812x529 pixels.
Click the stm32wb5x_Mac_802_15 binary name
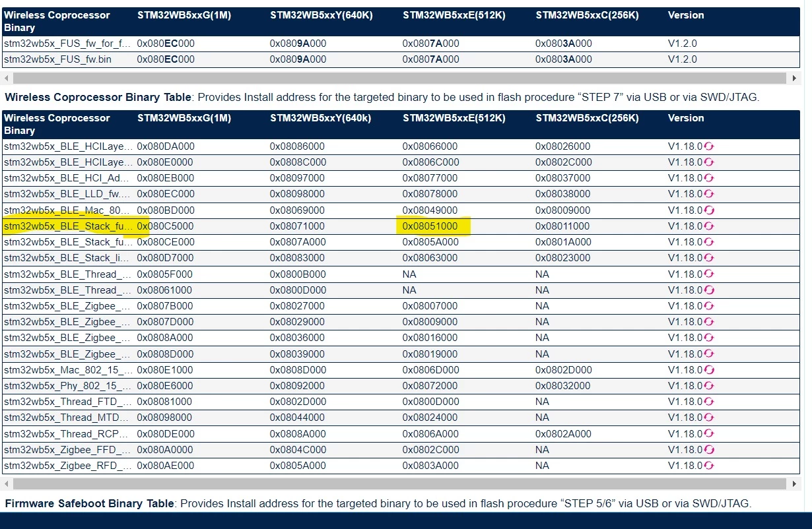click(68, 370)
